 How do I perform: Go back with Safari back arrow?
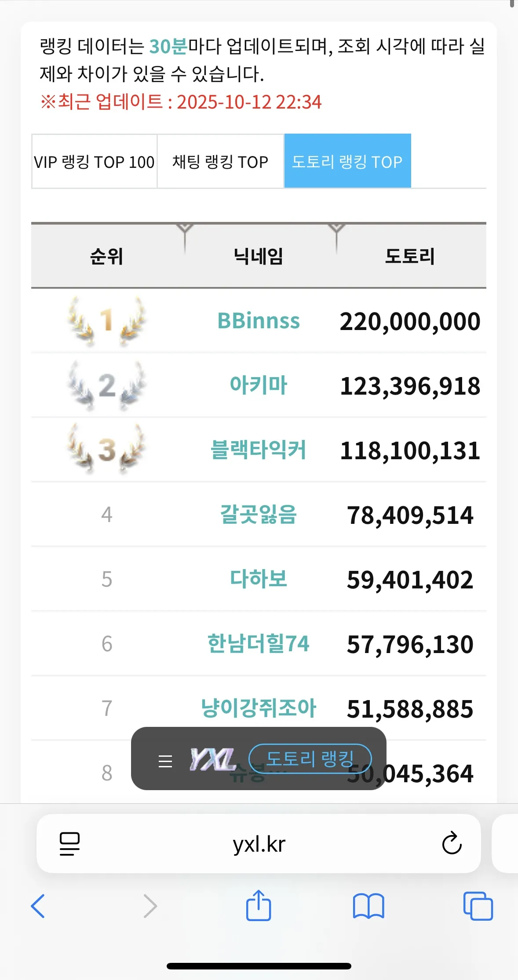[38, 906]
